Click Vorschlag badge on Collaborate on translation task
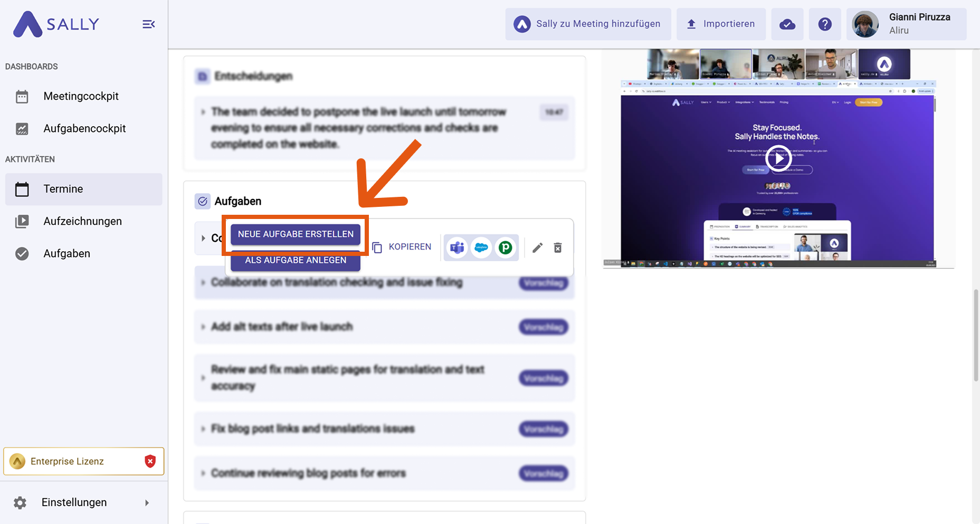 pyautogui.click(x=544, y=283)
